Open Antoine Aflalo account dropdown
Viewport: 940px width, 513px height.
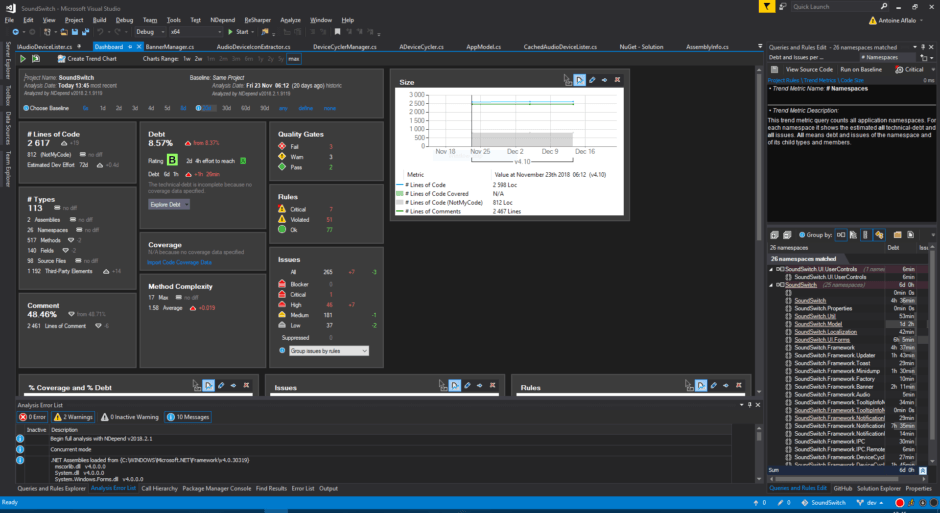pos(896,20)
